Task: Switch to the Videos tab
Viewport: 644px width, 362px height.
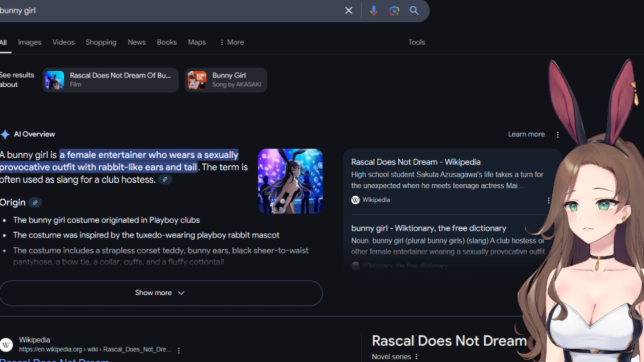Action: click(63, 42)
